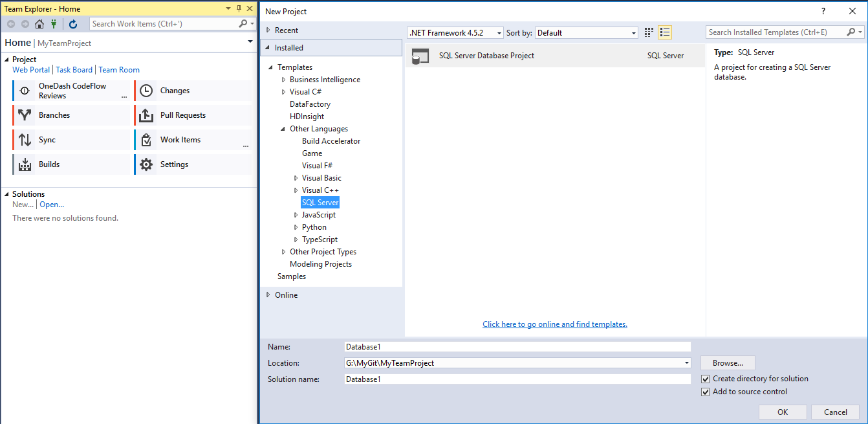This screenshot has width=868, height=424.
Task: Open the Web Portal link
Action: (31, 70)
